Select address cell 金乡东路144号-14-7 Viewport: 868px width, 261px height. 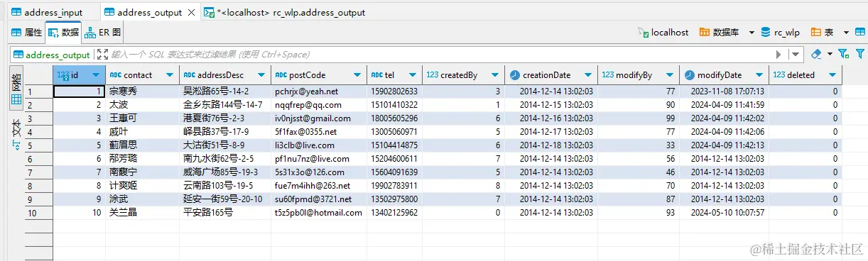224,105
